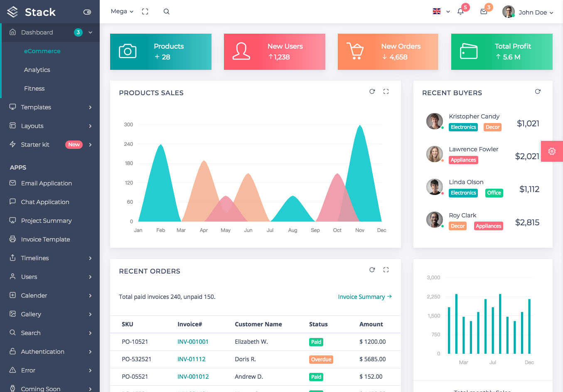Click the New badge on Starter kit

[x=74, y=145]
